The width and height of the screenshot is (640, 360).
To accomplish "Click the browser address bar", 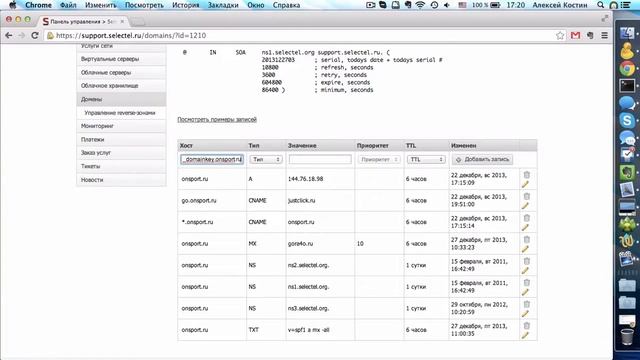I will (302, 36).
